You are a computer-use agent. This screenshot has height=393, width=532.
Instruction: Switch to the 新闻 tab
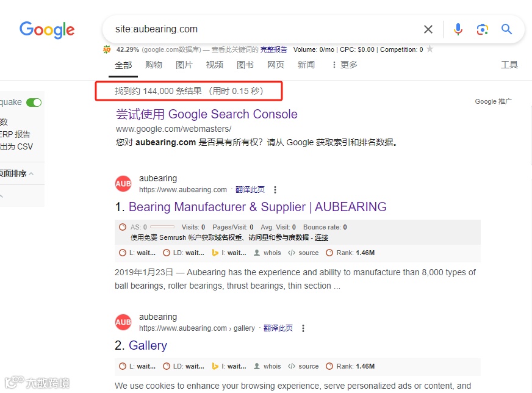[306, 65]
